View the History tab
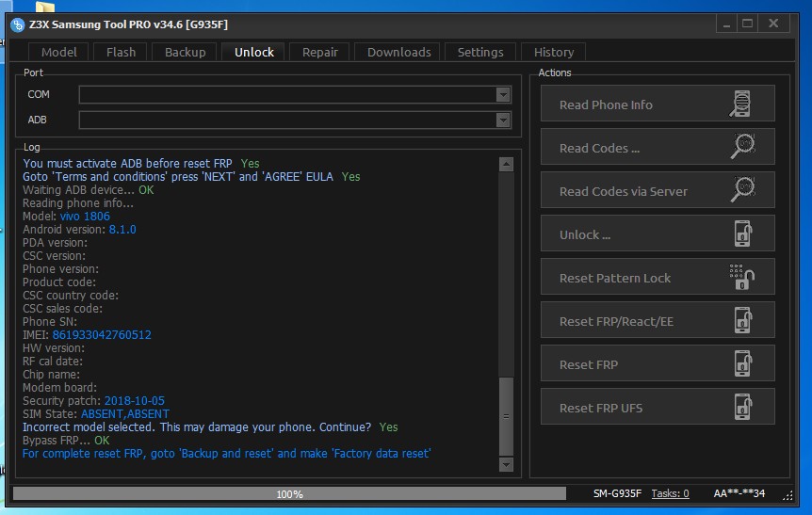Viewport: 812px width, 515px height. [554, 53]
